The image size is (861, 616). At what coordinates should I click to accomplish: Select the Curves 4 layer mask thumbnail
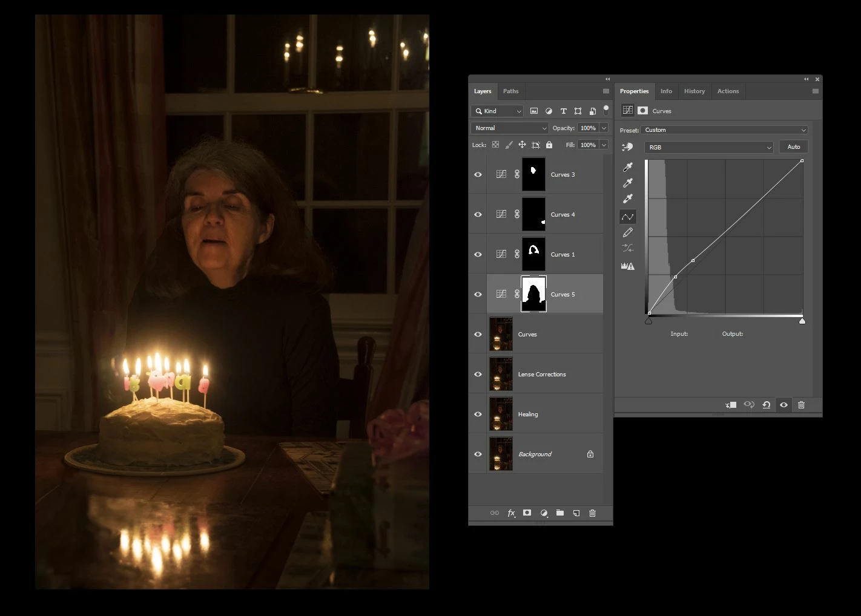(x=533, y=214)
